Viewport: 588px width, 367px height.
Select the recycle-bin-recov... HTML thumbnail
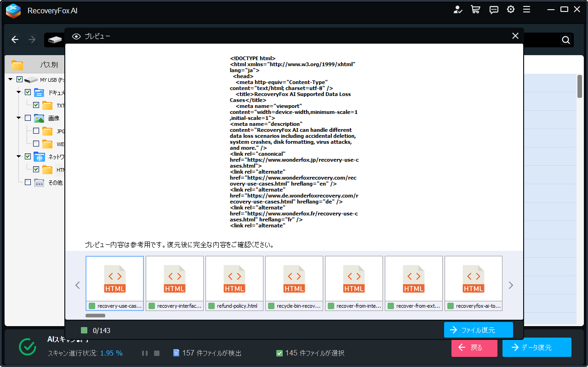pos(294,283)
